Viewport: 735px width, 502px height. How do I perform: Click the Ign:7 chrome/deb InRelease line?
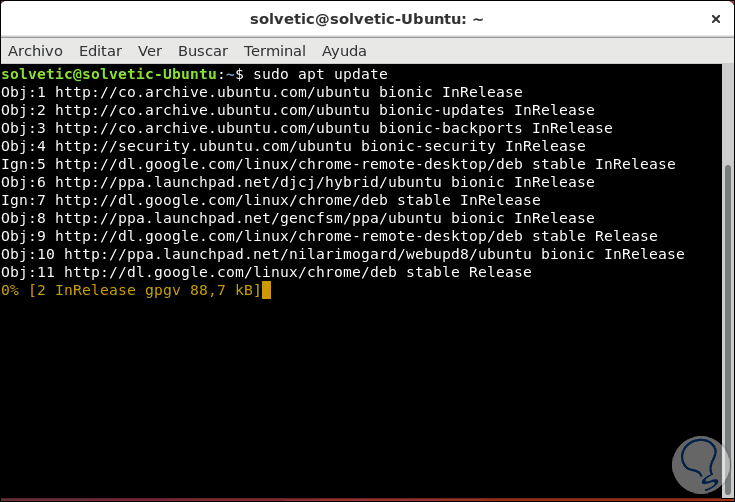click(x=271, y=200)
